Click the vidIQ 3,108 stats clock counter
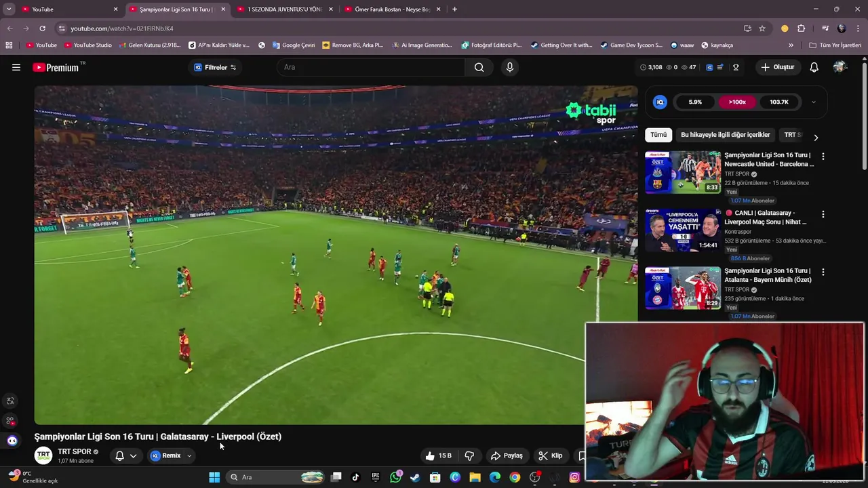The height and width of the screenshot is (488, 868). tap(651, 67)
